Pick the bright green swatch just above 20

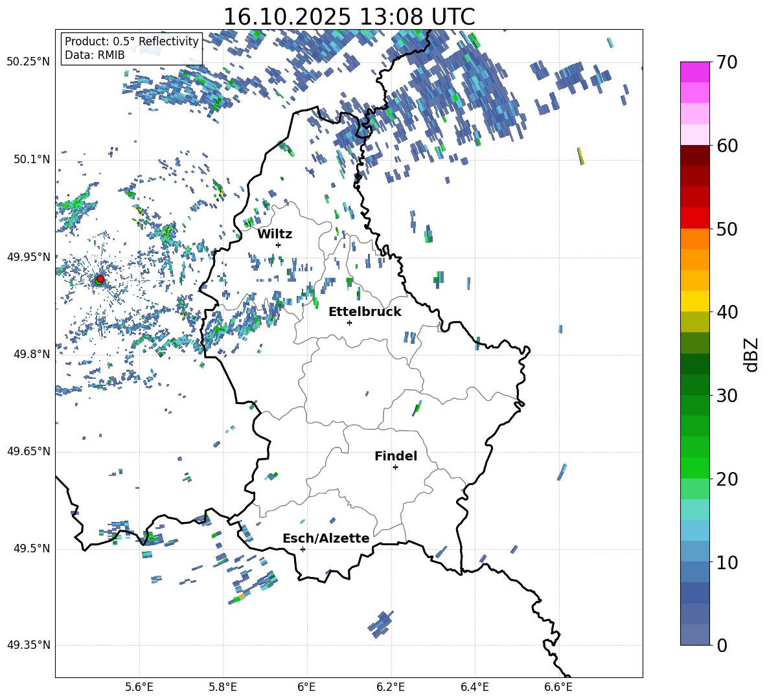tap(694, 468)
